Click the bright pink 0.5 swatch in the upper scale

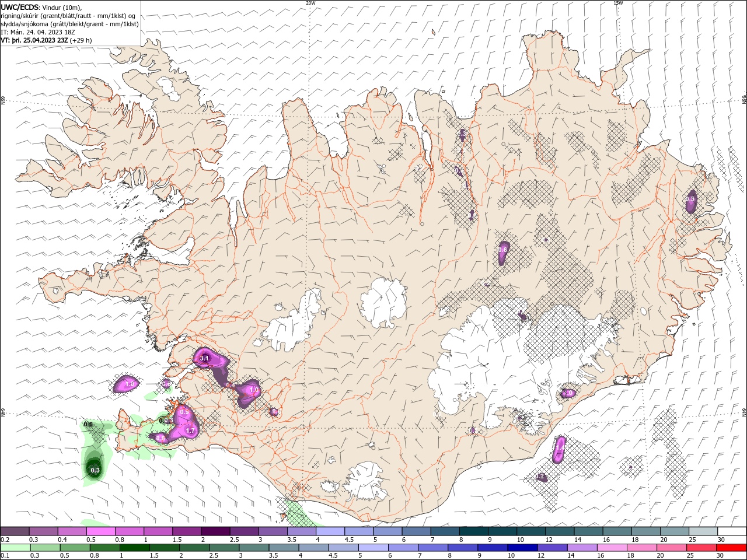tap(101, 531)
